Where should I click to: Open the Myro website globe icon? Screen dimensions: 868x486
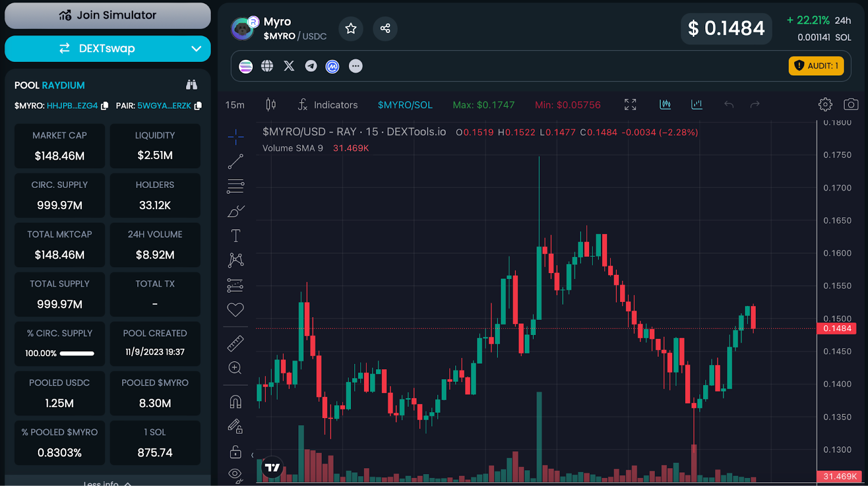[x=267, y=66]
